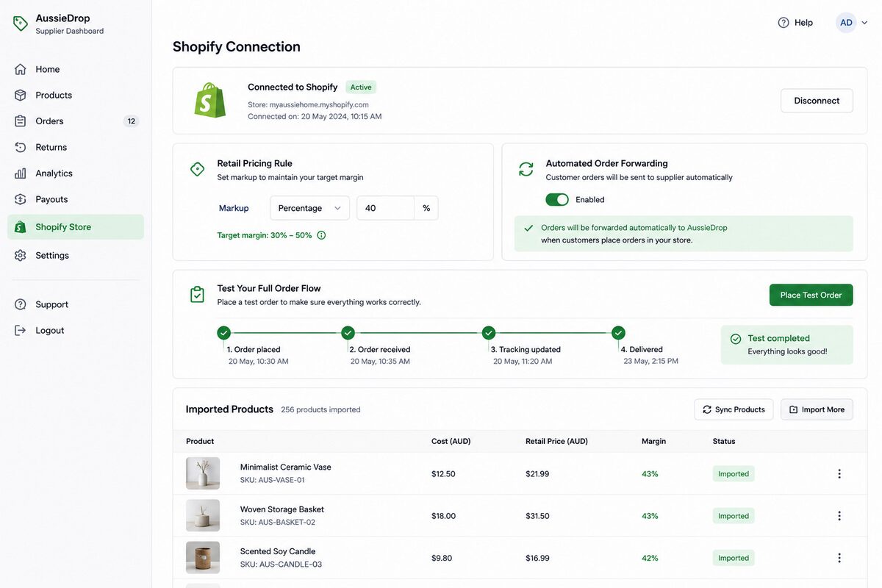The height and width of the screenshot is (588, 882).
Task: Click the Import More button
Action: coord(817,409)
